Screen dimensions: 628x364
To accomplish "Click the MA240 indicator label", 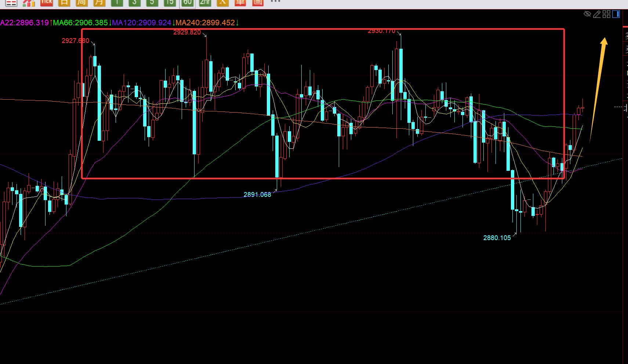I will (x=205, y=23).
